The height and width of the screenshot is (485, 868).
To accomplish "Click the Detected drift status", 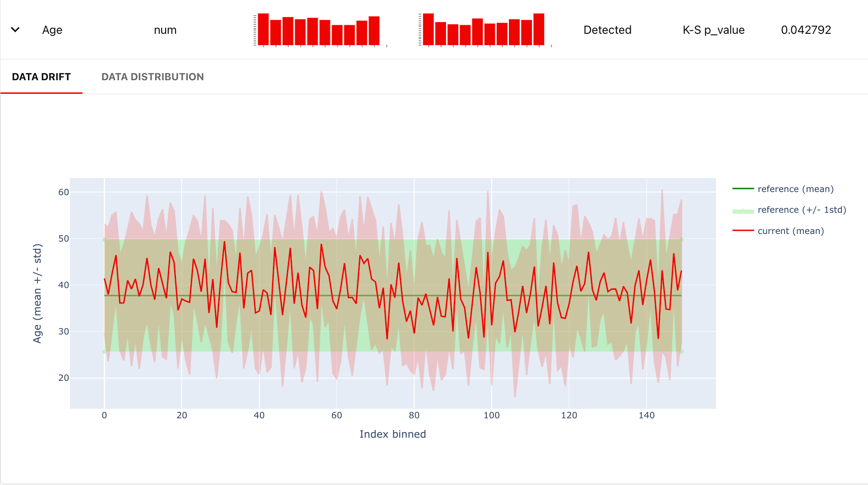I will [x=607, y=30].
